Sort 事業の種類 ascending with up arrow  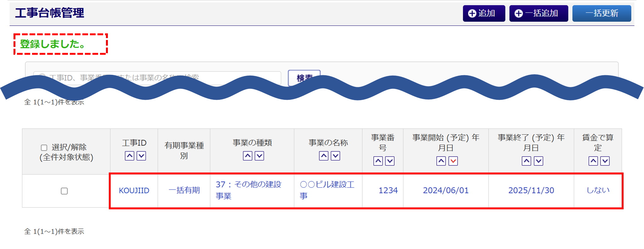(x=247, y=156)
